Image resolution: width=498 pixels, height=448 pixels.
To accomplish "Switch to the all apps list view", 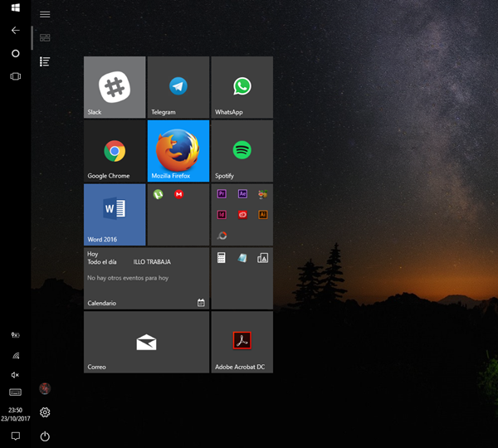I will coord(45,61).
